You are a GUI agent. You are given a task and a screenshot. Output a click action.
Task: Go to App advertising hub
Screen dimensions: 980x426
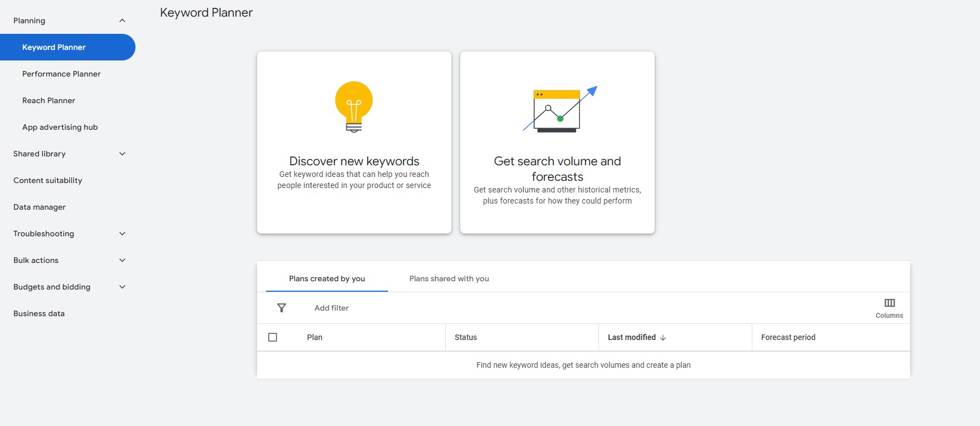click(60, 127)
